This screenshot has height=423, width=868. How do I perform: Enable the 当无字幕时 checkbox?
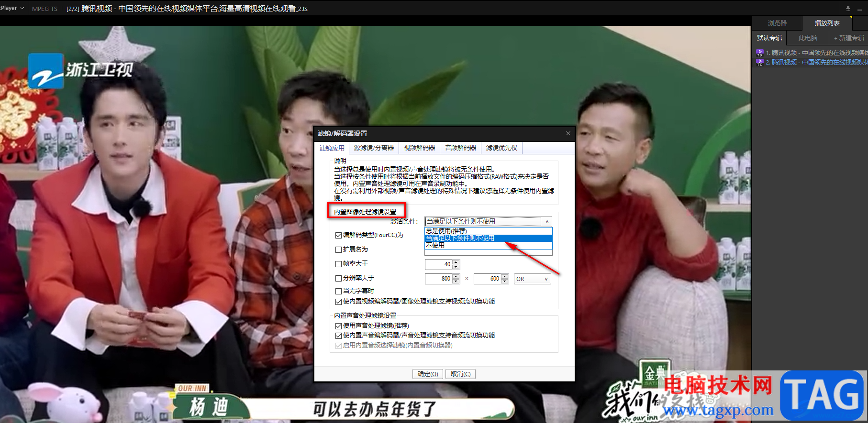pos(338,291)
